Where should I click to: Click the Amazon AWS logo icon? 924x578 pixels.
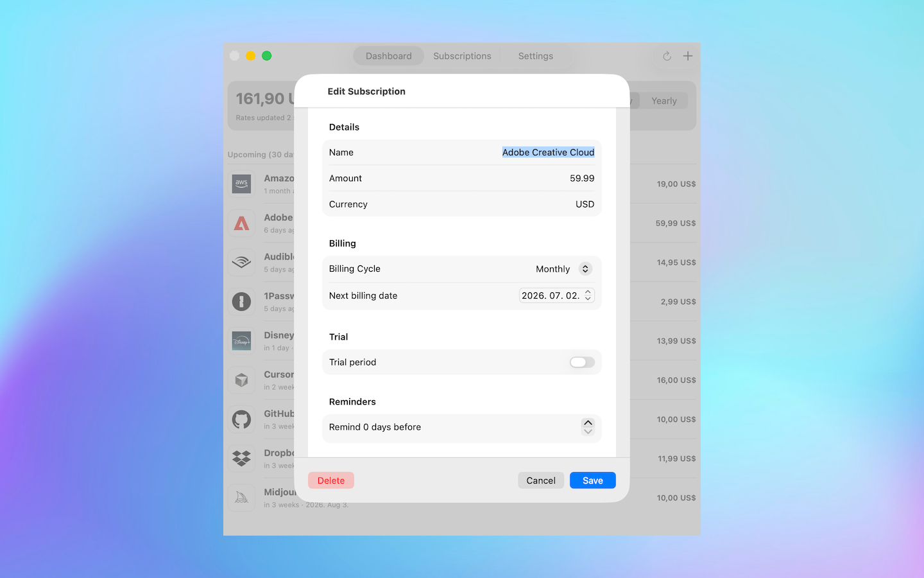point(241,184)
